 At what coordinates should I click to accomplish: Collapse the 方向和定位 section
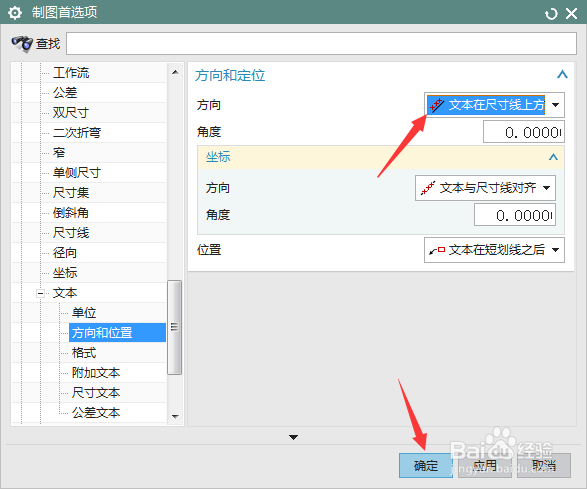[x=562, y=74]
